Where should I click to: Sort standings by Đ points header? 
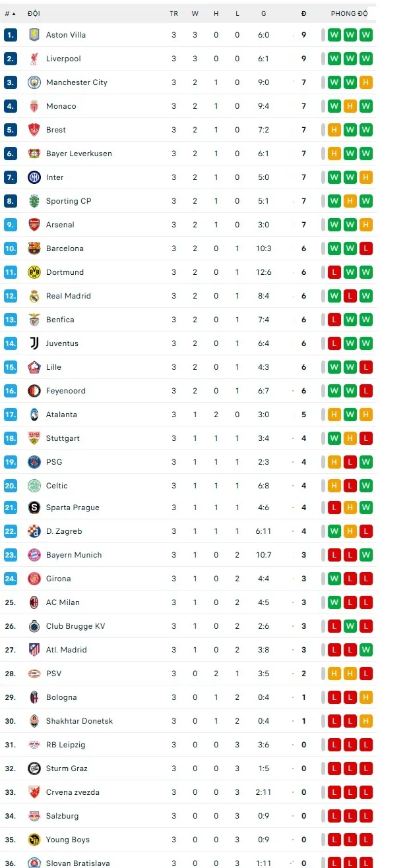pyautogui.click(x=303, y=13)
